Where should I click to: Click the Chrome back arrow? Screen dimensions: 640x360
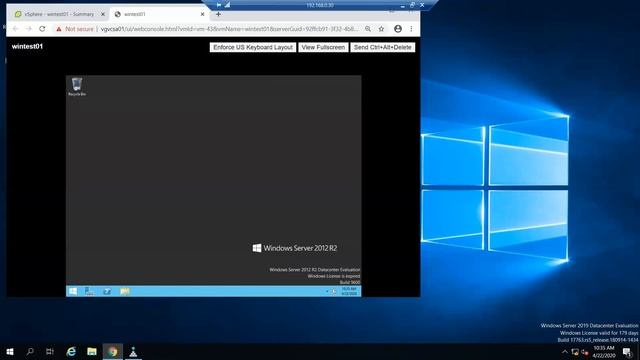click(16, 29)
